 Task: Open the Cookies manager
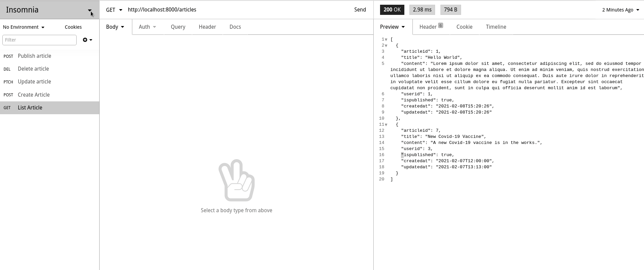point(73,27)
